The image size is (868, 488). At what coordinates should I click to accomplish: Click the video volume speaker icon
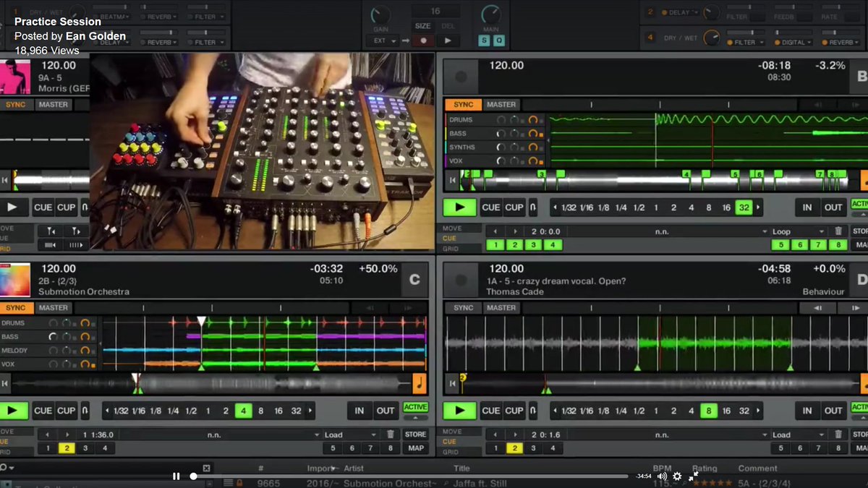click(x=662, y=476)
